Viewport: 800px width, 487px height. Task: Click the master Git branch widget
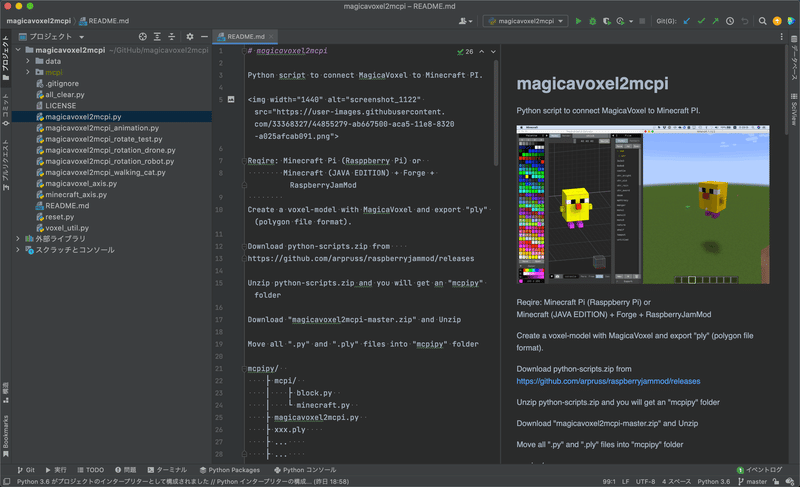pos(752,481)
